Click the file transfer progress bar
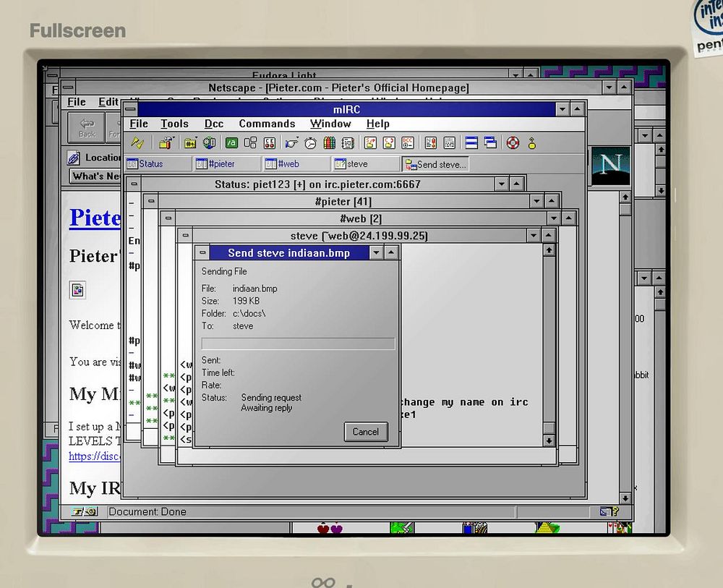This screenshot has width=723, height=588. 298,344
